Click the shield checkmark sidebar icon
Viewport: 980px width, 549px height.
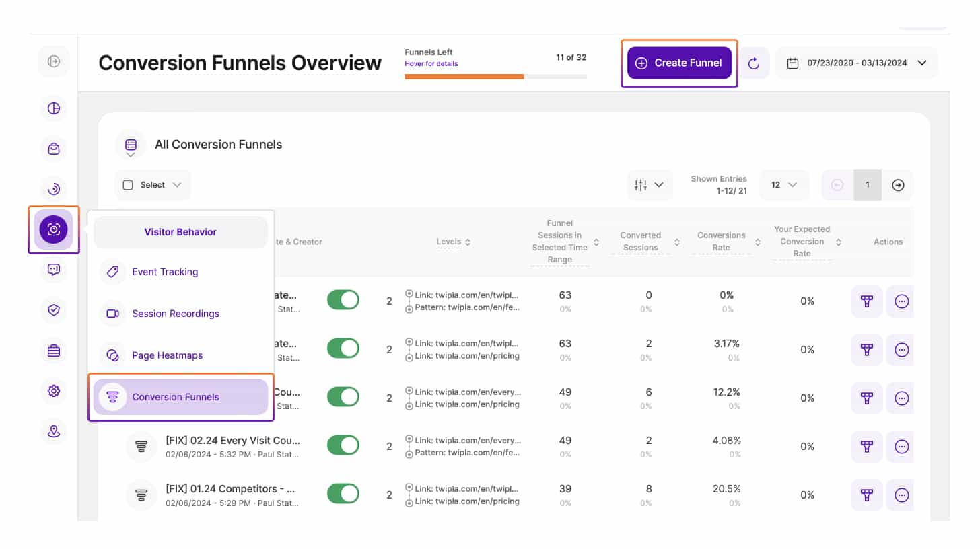point(54,309)
